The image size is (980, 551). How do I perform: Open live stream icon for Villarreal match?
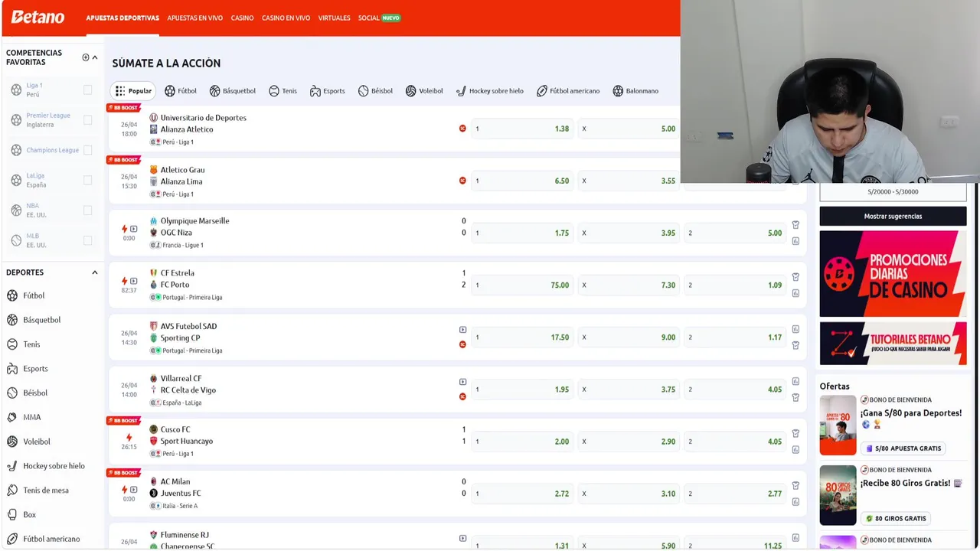[462, 382]
